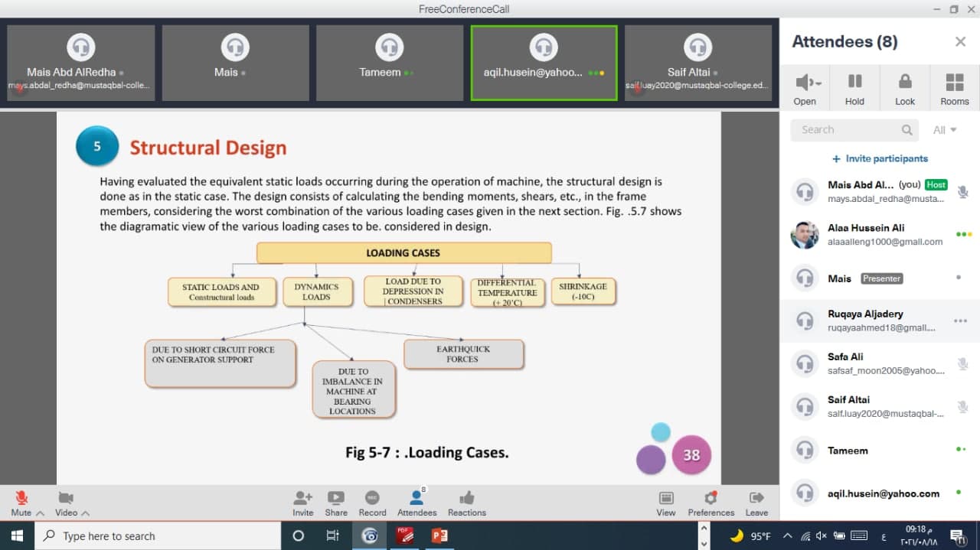
Task: Start screen sharing with Share icon
Action: 335,498
